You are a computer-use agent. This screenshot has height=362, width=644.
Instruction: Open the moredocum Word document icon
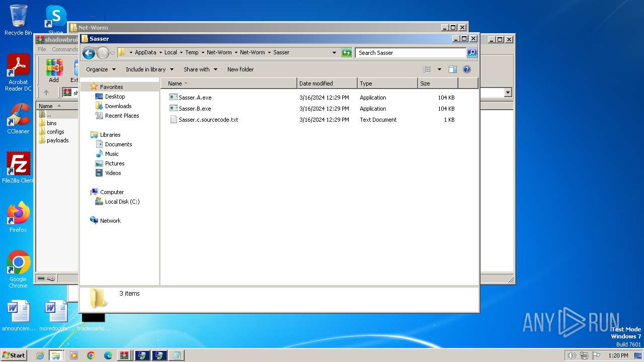pos(55,316)
